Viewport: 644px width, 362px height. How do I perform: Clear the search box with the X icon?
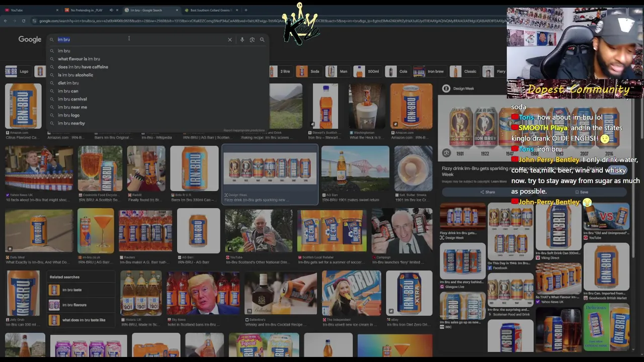pyautogui.click(x=230, y=40)
